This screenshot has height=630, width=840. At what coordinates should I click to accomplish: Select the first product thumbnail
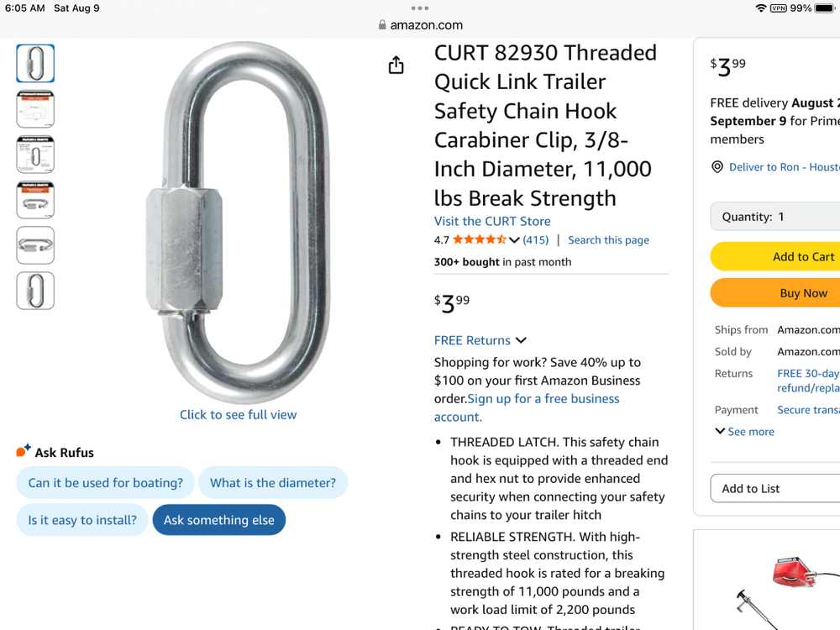coord(35,64)
